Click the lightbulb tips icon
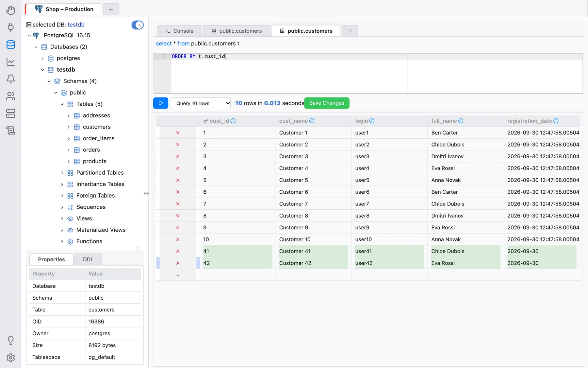This screenshot has height=368, width=588. click(10, 341)
